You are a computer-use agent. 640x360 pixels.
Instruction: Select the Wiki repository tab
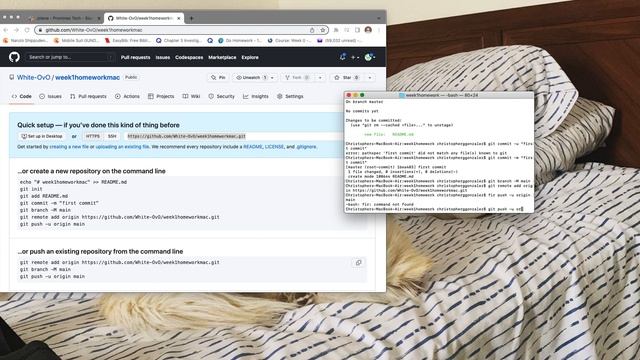click(x=191, y=96)
